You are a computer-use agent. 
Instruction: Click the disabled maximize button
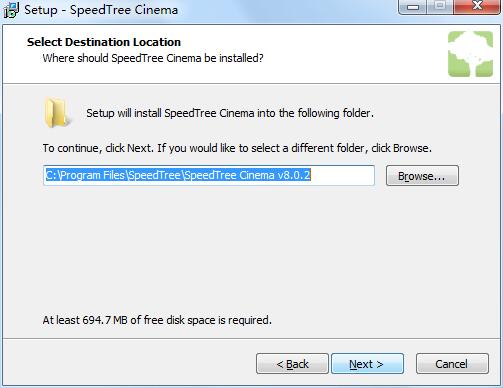tap(440, 7)
